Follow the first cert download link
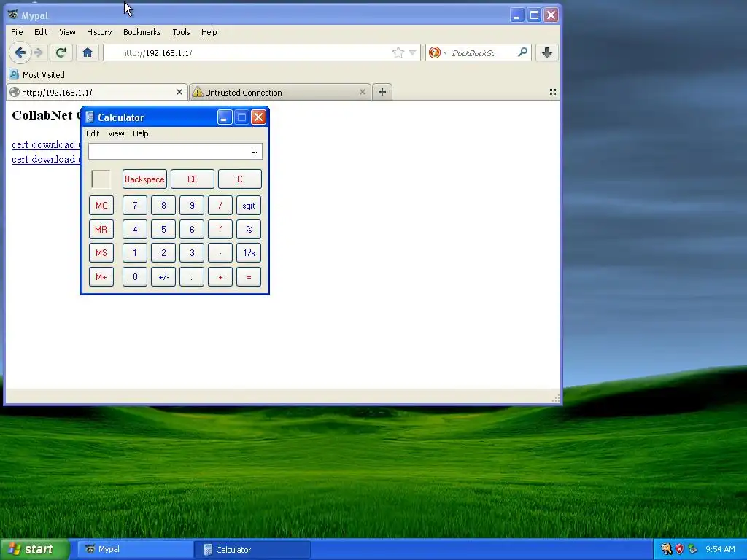747x560 pixels. click(46, 144)
